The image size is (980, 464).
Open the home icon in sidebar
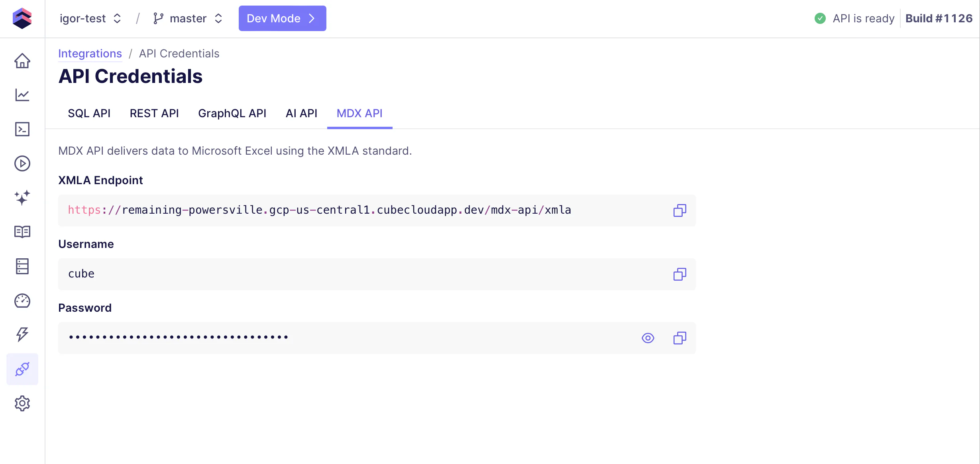[x=22, y=61]
